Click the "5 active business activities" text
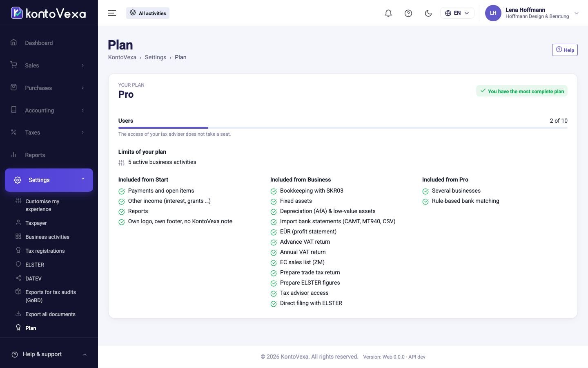Image resolution: width=588 pixels, height=368 pixels. click(x=162, y=162)
